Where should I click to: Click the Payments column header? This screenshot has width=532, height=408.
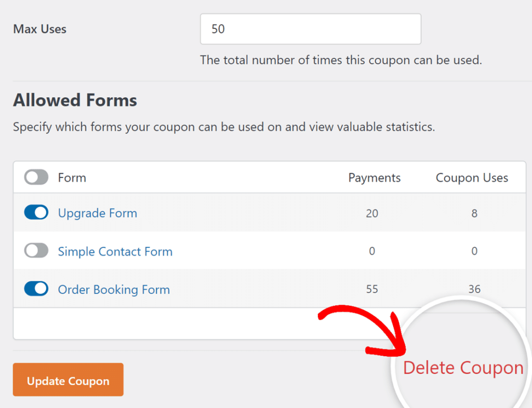(374, 178)
